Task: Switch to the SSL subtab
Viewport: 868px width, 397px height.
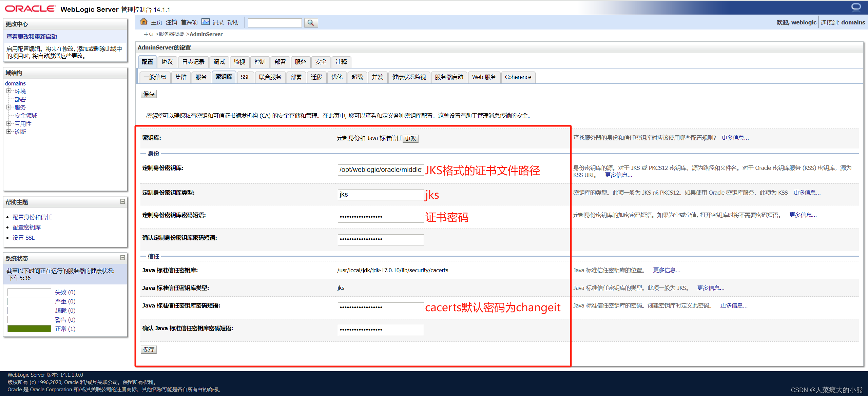Action: pos(245,77)
